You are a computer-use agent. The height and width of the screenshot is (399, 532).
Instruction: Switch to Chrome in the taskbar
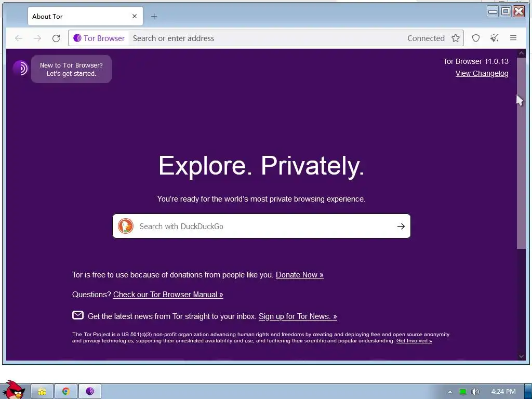coord(66,392)
